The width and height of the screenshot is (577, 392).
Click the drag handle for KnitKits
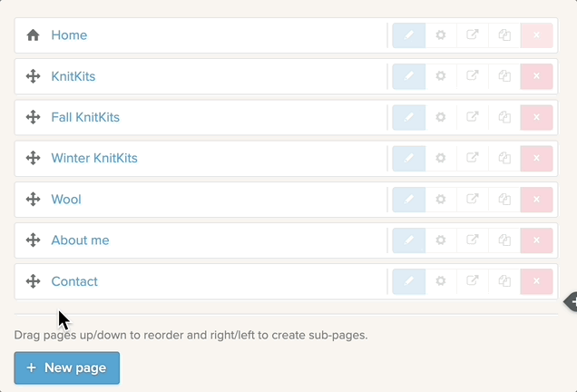[34, 76]
